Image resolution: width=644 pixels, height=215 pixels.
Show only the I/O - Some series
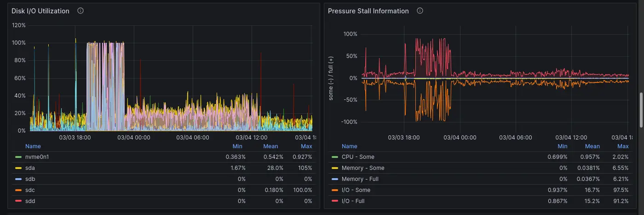(x=356, y=190)
